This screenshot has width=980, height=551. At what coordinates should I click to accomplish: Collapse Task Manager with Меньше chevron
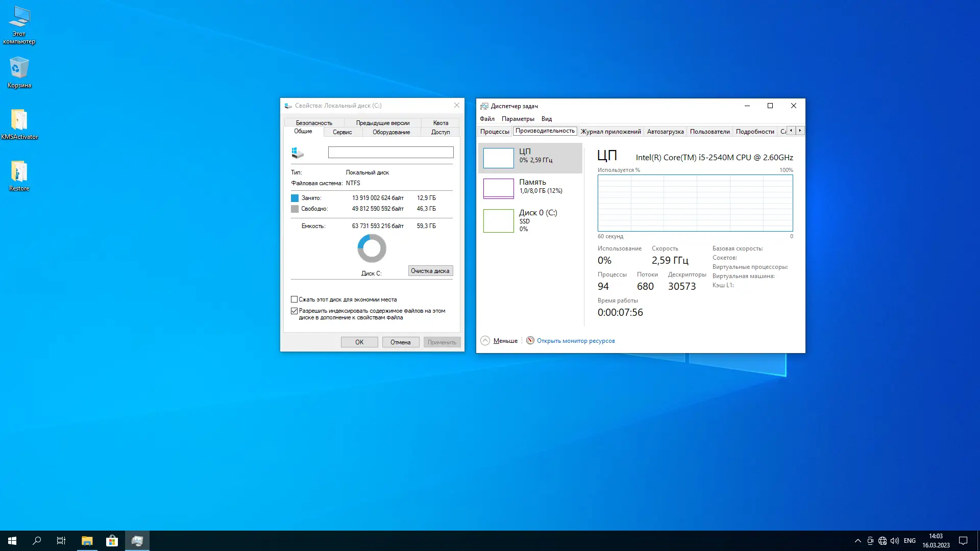coord(485,340)
